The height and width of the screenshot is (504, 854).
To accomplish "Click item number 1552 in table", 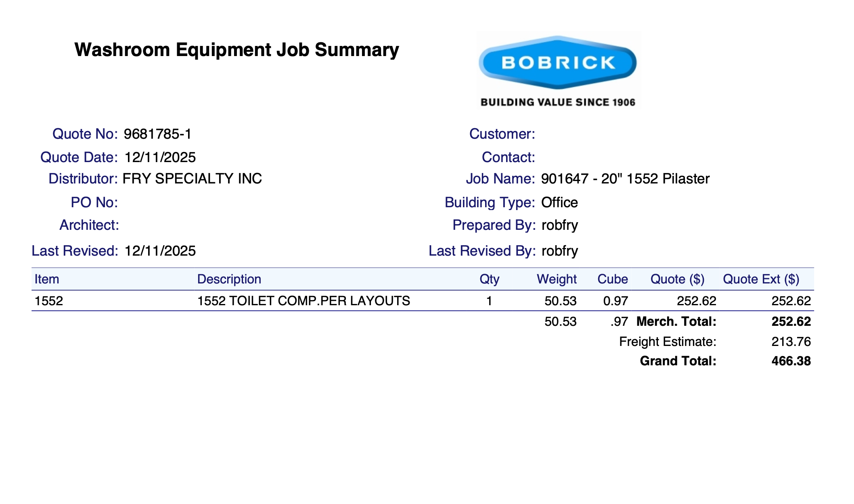I will click(49, 301).
